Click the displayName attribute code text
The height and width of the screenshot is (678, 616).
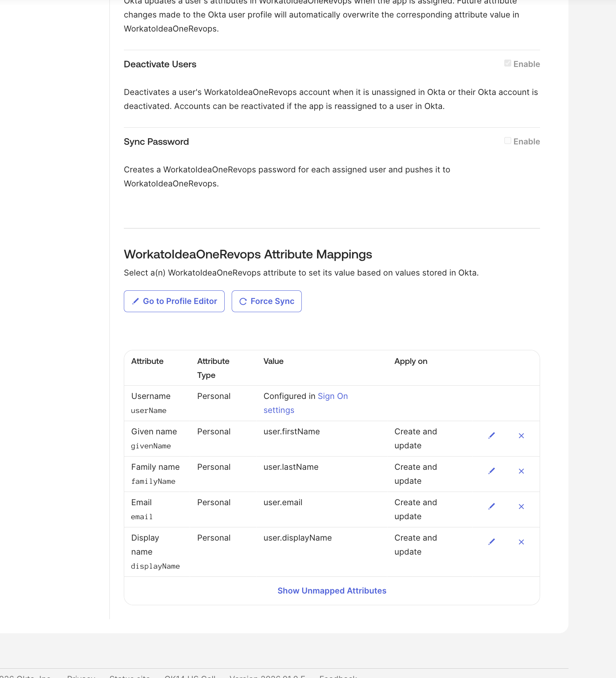(155, 566)
